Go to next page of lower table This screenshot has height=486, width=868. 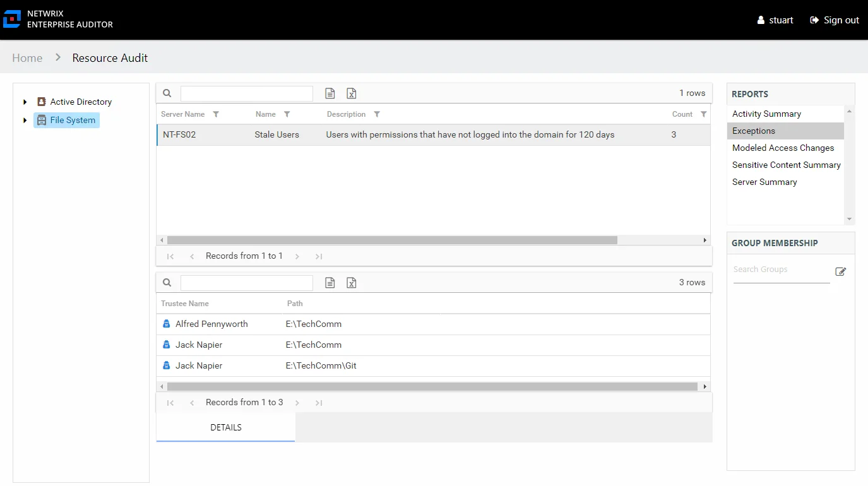(297, 403)
